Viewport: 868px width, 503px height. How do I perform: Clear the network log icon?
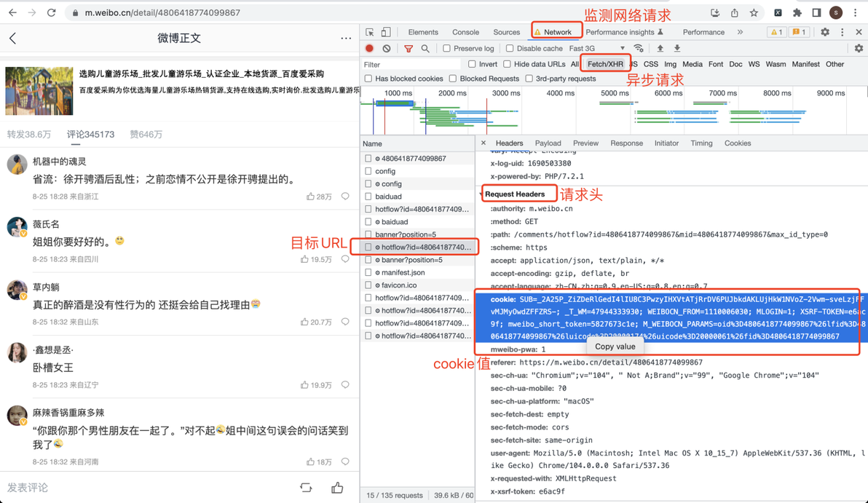point(387,48)
